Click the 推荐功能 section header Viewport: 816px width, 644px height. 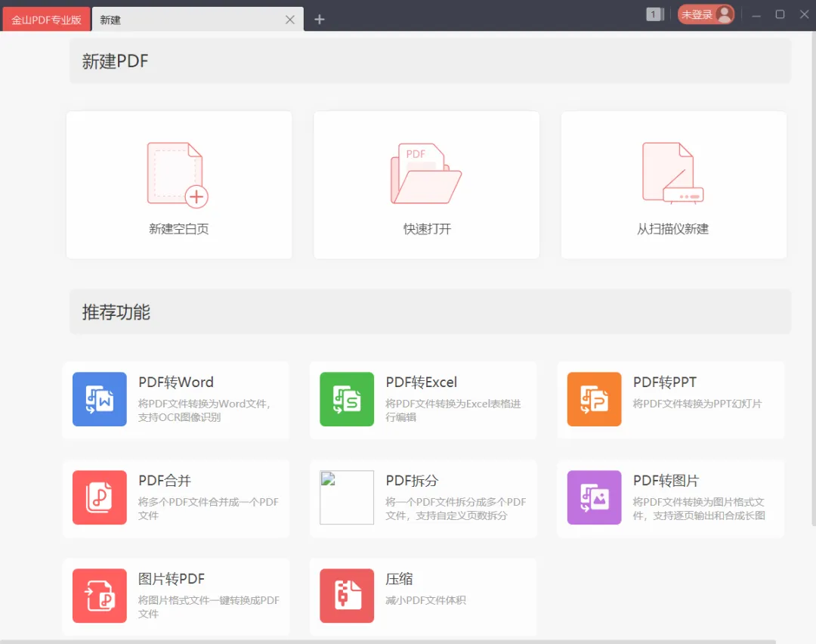point(431,312)
